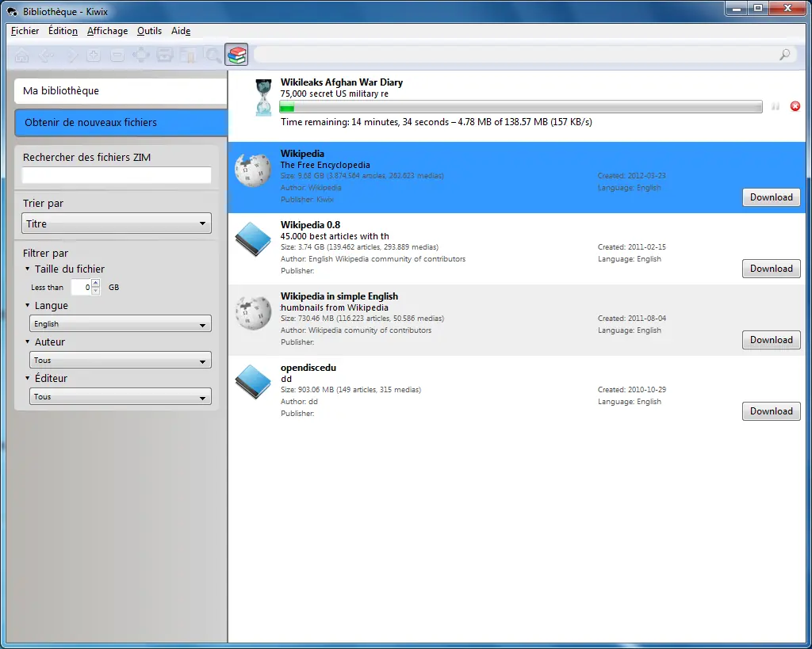
Task: Click the Wikileaks hourglass icon
Action: click(263, 97)
